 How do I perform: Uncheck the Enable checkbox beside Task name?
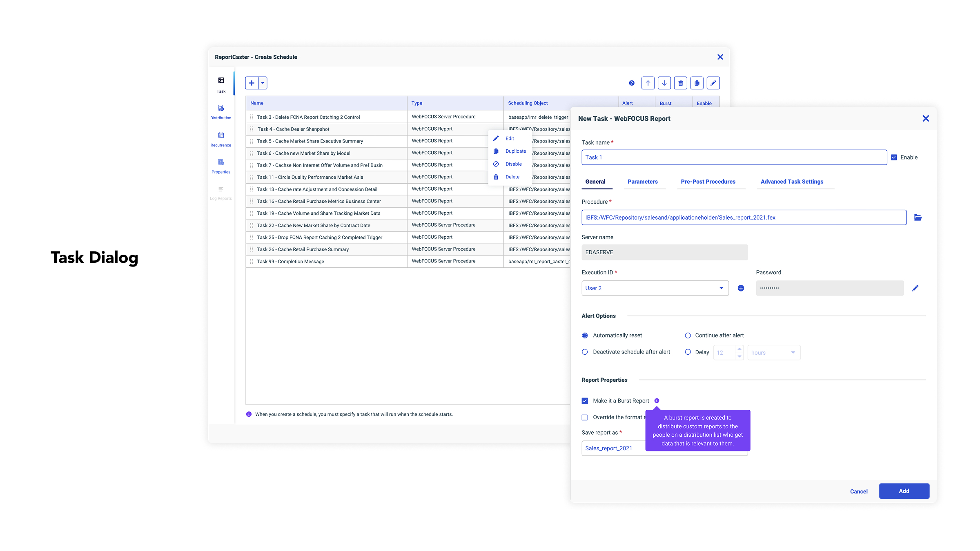tap(894, 158)
